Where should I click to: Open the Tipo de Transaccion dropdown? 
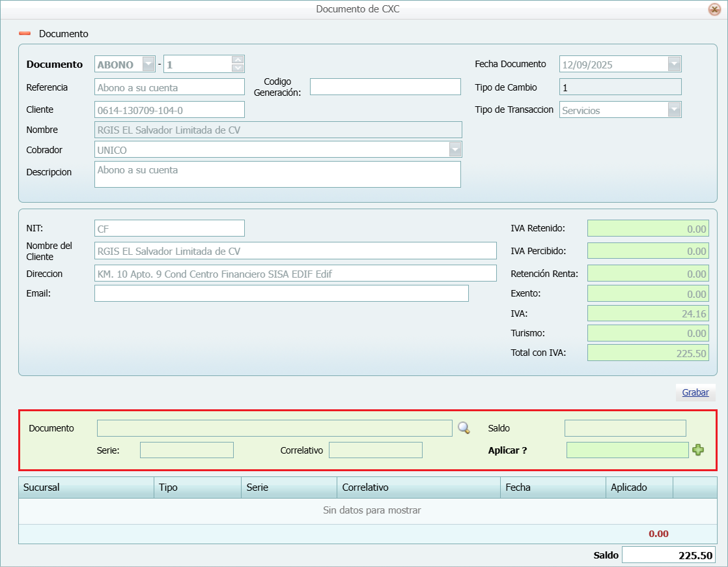pyautogui.click(x=674, y=109)
